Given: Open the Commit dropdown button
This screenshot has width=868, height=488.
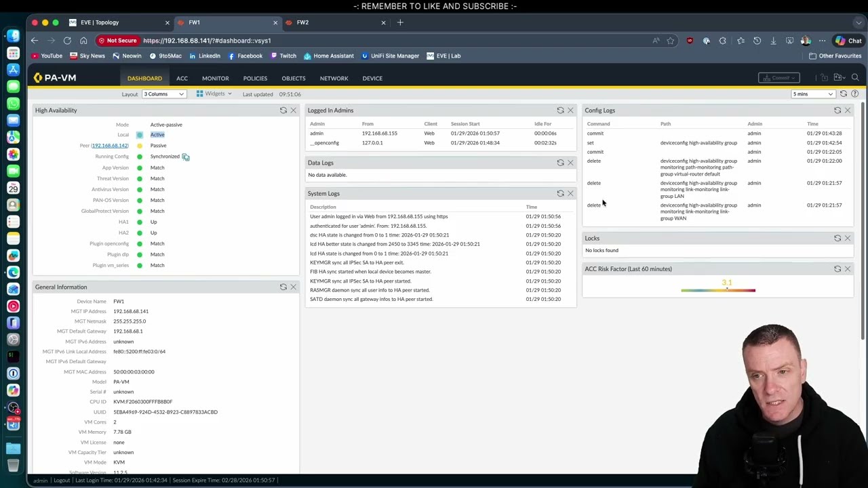Looking at the screenshot, I should pyautogui.click(x=779, y=77).
